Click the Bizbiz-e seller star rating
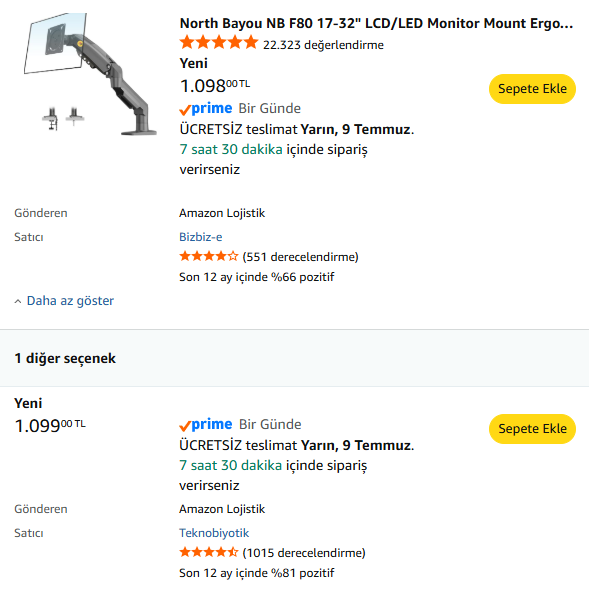Screen dimensions: 589x596 coord(209,256)
